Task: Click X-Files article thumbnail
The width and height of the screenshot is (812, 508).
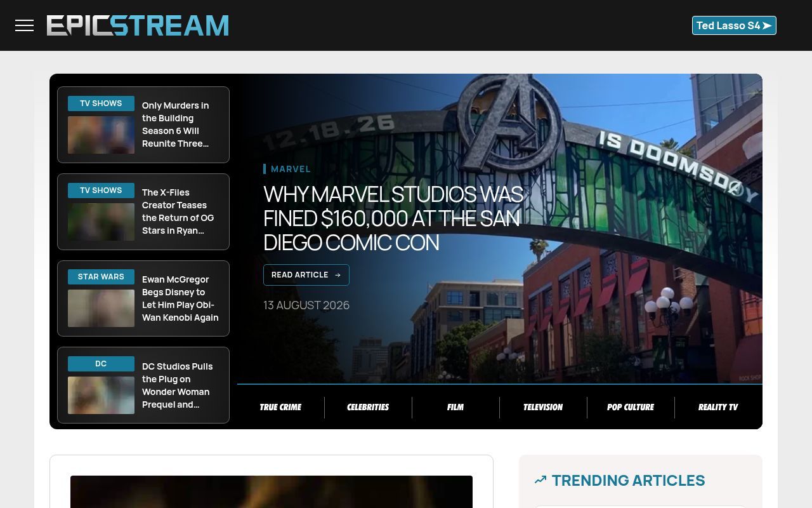Action: pyautogui.click(x=101, y=222)
